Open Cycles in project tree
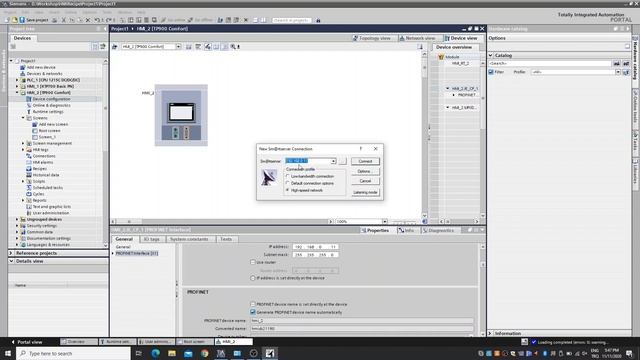 pos(38,194)
